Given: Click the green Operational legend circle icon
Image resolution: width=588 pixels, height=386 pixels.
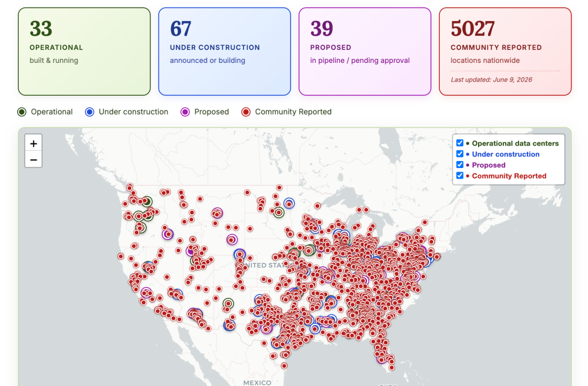Looking at the screenshot, I should [x=22, y=112].
